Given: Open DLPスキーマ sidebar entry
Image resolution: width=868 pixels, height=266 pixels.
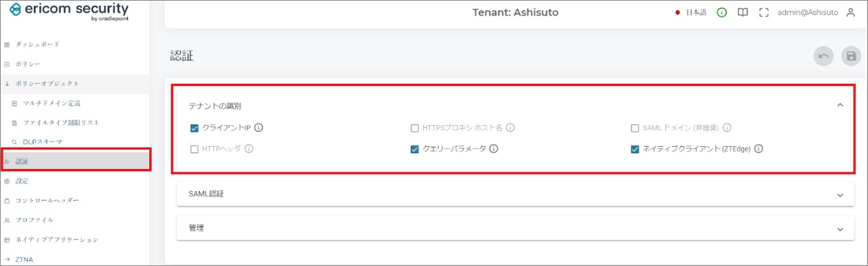Looking at the screenshot, I should click(43, 142).
